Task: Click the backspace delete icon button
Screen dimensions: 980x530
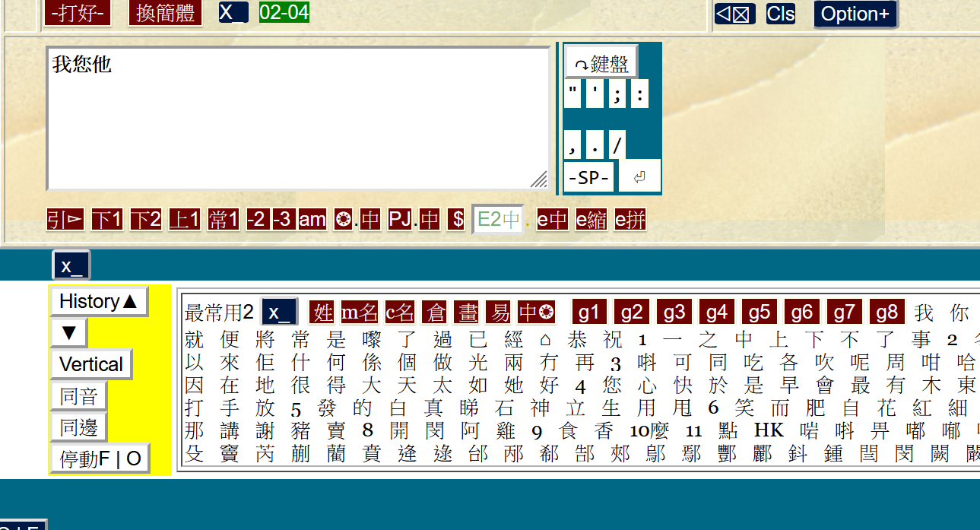Action: [734, 14]
